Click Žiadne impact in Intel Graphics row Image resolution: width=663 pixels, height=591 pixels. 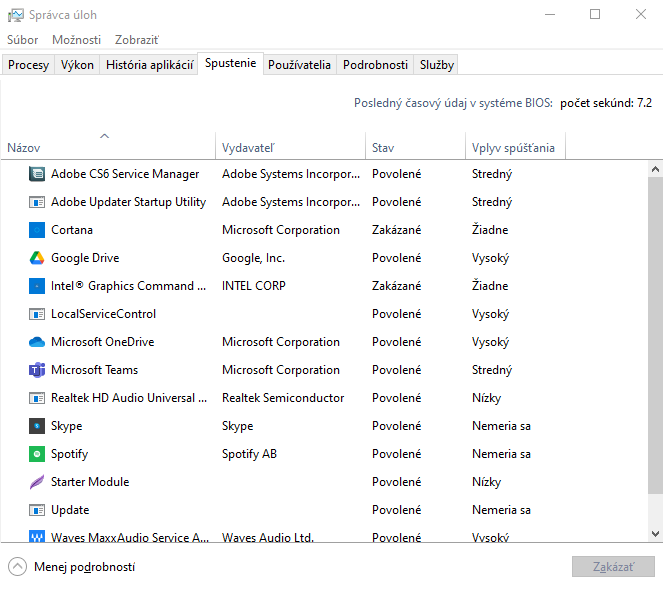[490, 286]
